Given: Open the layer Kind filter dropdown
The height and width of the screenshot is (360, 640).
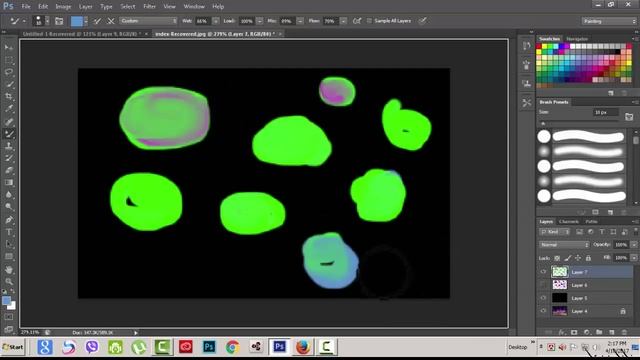Looking at the screenshot, I should [x=555, y=232].
